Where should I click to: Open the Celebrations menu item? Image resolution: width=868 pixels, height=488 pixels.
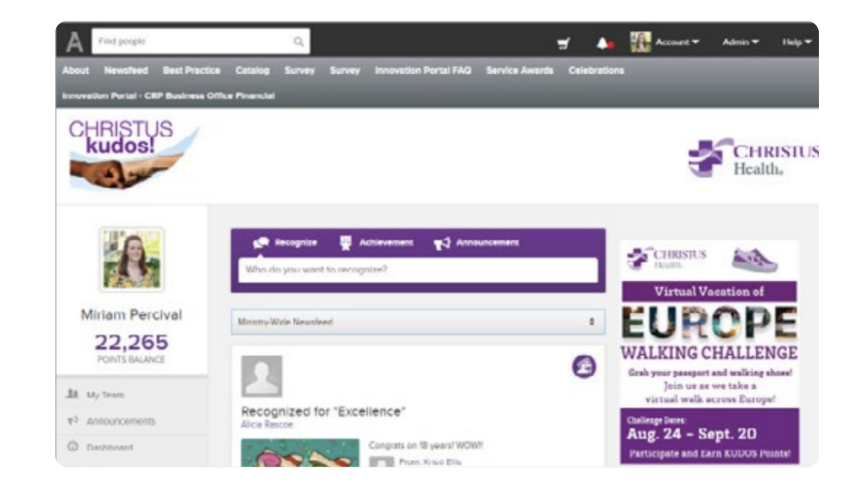click(x=596, y=70)
